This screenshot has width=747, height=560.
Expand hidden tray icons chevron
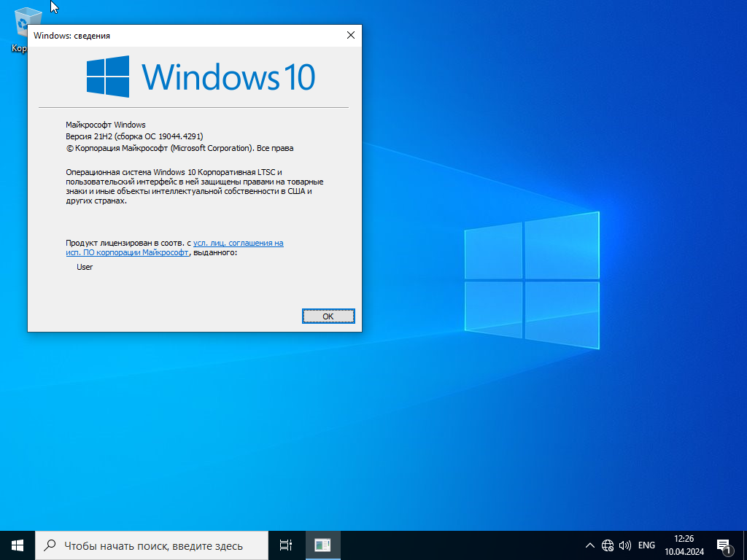(590, 545)
